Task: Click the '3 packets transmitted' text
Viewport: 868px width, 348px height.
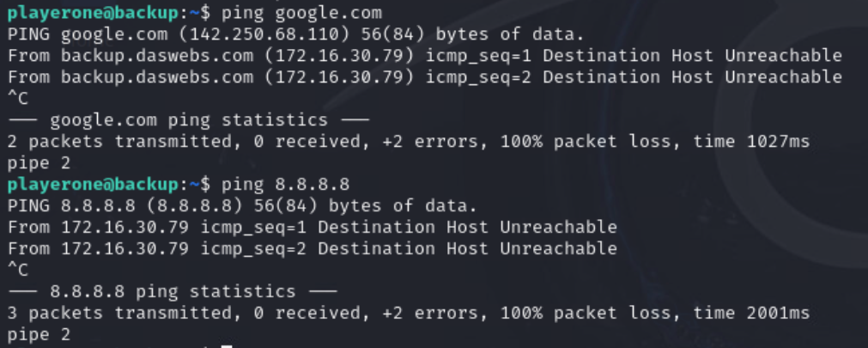Action: (x=121, y=313)
